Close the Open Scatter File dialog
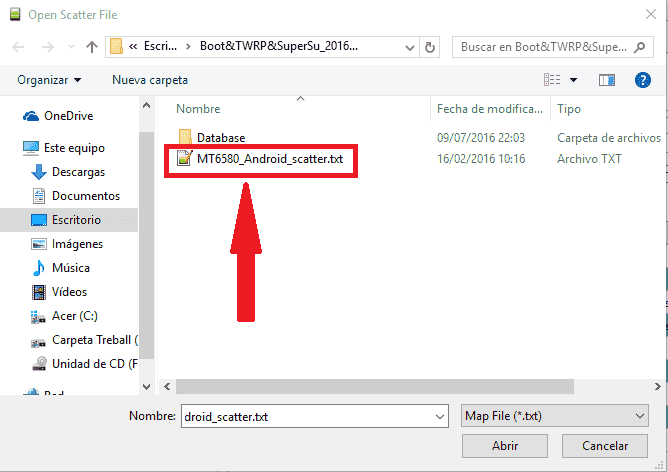The image size is (668, 472). pos(651,14)
